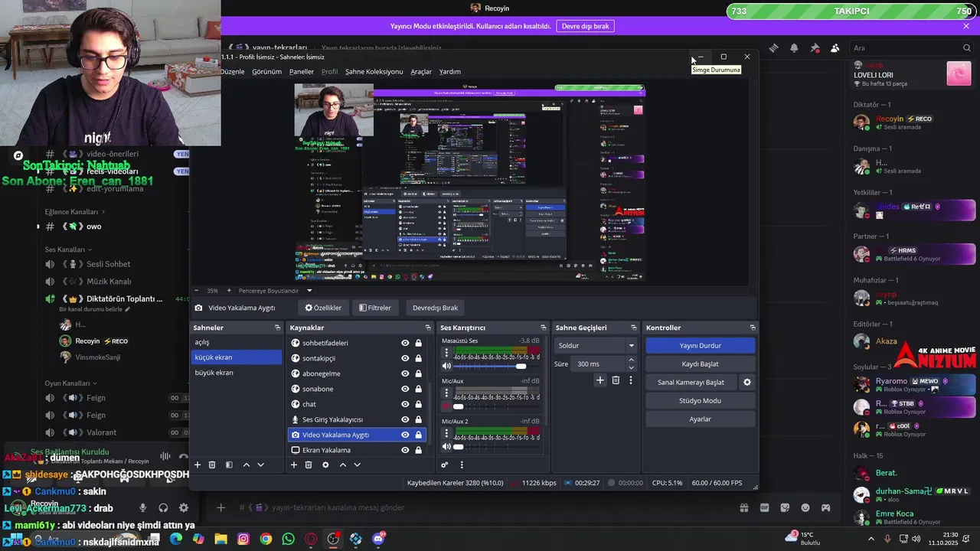980x551 pixels.
Task: Undock the Sahneler panel
Action: point(277,328)
